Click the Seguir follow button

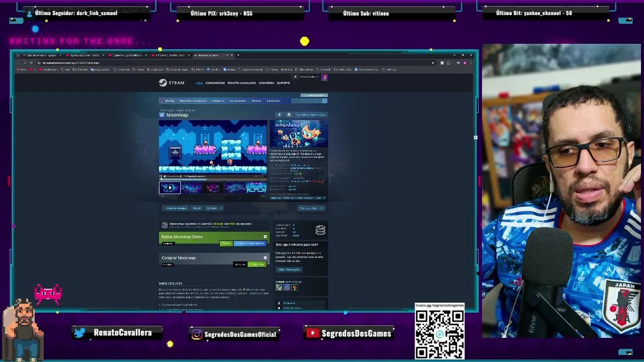click(197, 208)
